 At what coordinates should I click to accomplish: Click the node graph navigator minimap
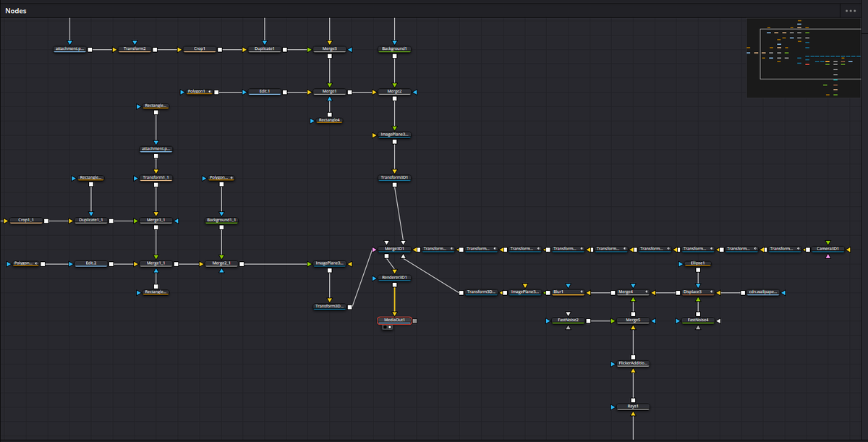[x=805, y=58]
